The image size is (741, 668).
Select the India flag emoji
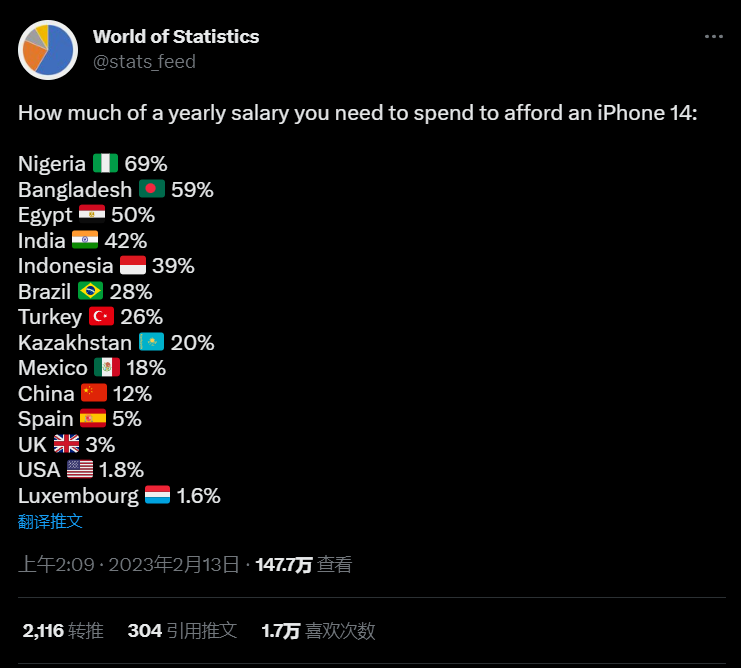point(85,240)
